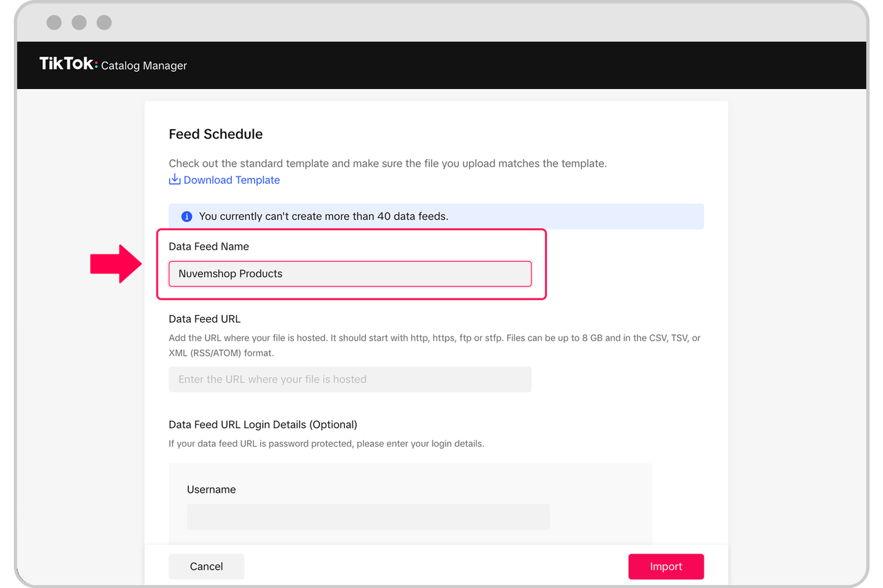Click the Catalog Manager title in the header
883x588 pixels.
(x=144, y=66)
